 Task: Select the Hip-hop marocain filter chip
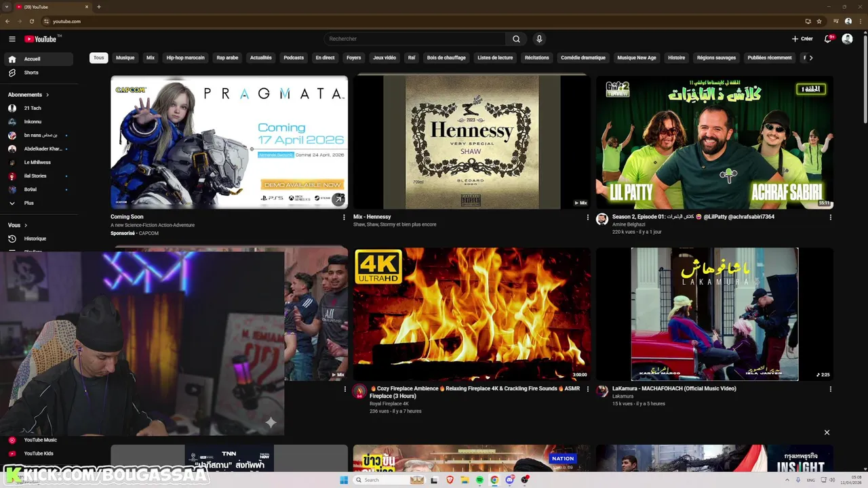click(185, 58)
